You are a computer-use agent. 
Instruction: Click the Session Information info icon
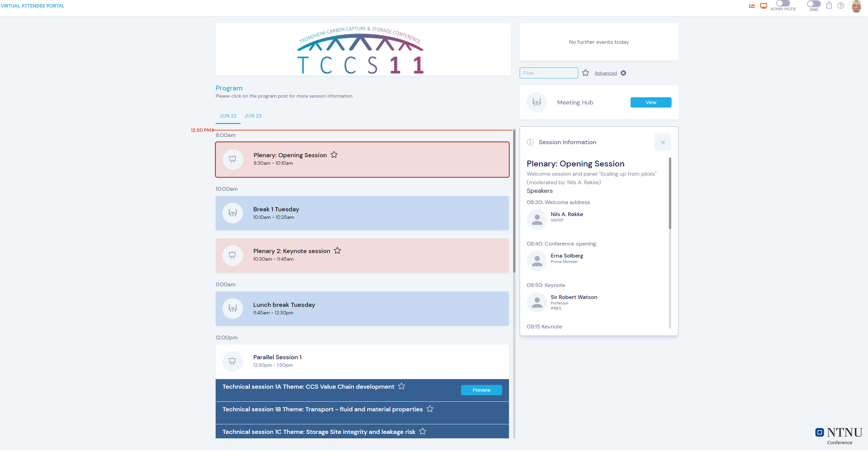(530, 142)
